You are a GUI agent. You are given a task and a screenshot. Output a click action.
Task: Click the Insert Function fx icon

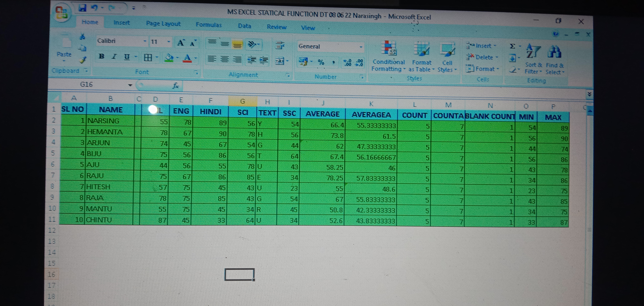click(176, 86)
